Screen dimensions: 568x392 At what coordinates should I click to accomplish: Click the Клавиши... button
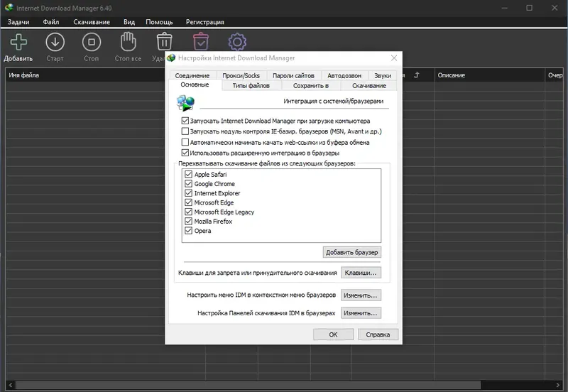coord(361,273)
